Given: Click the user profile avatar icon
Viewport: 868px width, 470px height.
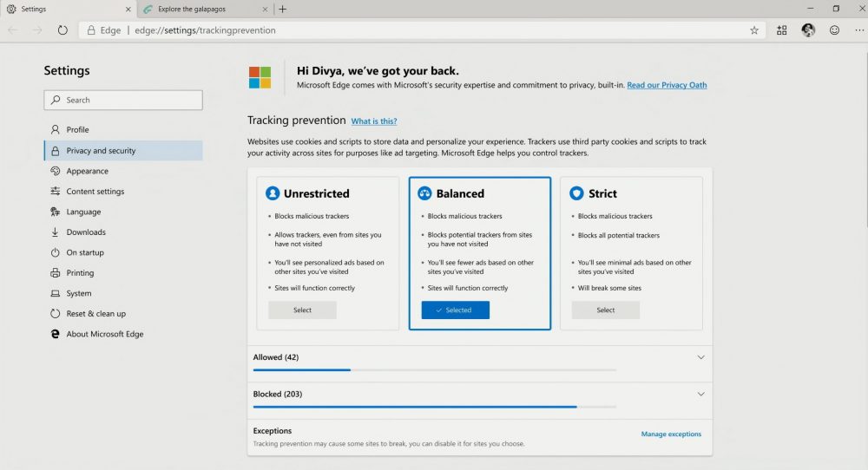Looking at the screenshot, I should point(808,30).
